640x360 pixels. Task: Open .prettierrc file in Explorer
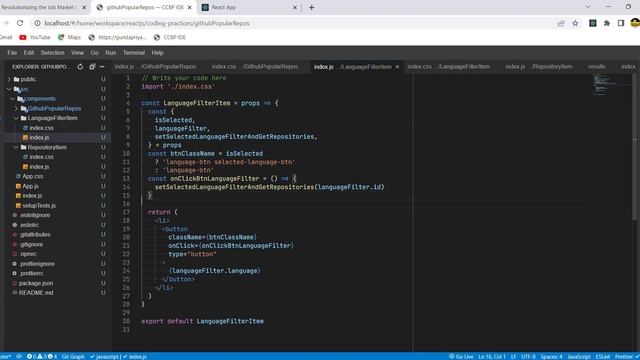31,273
